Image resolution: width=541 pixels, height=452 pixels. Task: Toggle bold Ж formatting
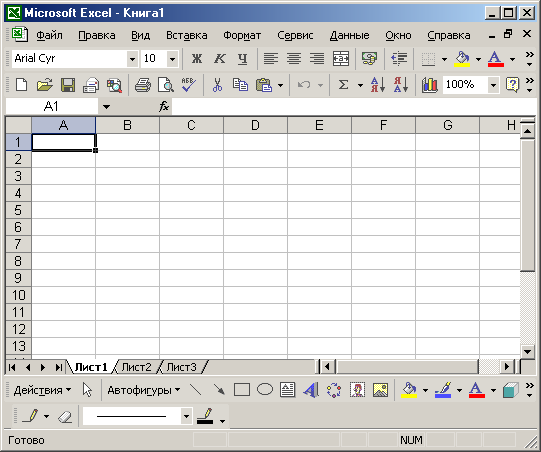point(197,58)
